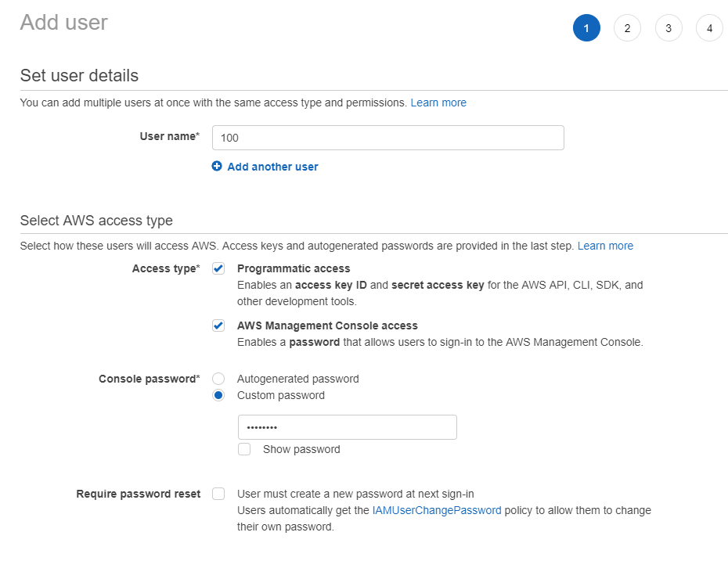Click the Show password label text
This screenshot has width=728, height=561.
click(301, 449)
